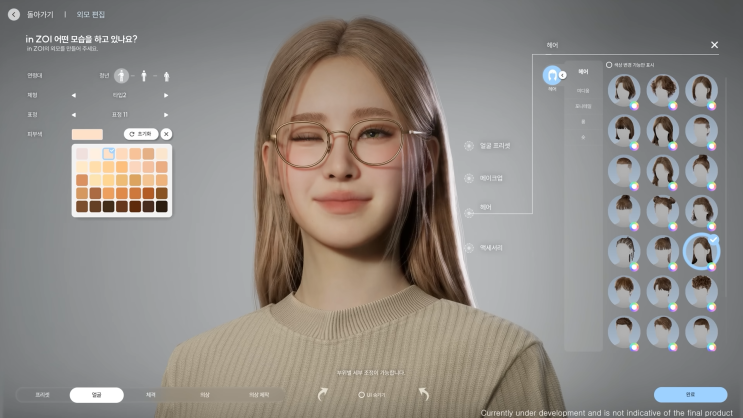Choose the curly short hairstyle thumbnail
The image size is (743, 418).
tap(701, 291)
